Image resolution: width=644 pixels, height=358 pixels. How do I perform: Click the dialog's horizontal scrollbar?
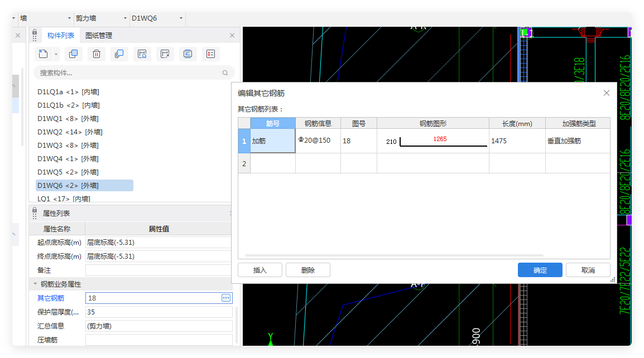pos(394,255)
